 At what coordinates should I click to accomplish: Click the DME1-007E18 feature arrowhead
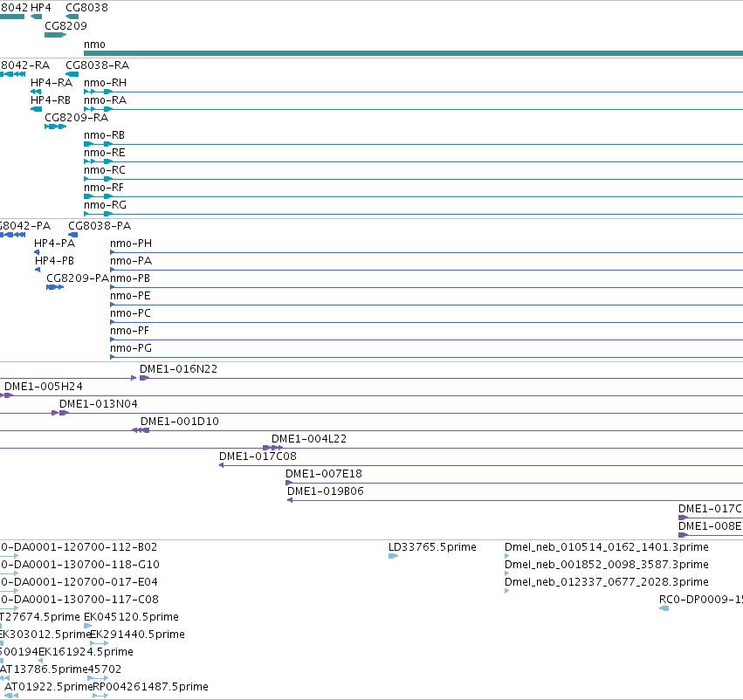pos(289,483)
